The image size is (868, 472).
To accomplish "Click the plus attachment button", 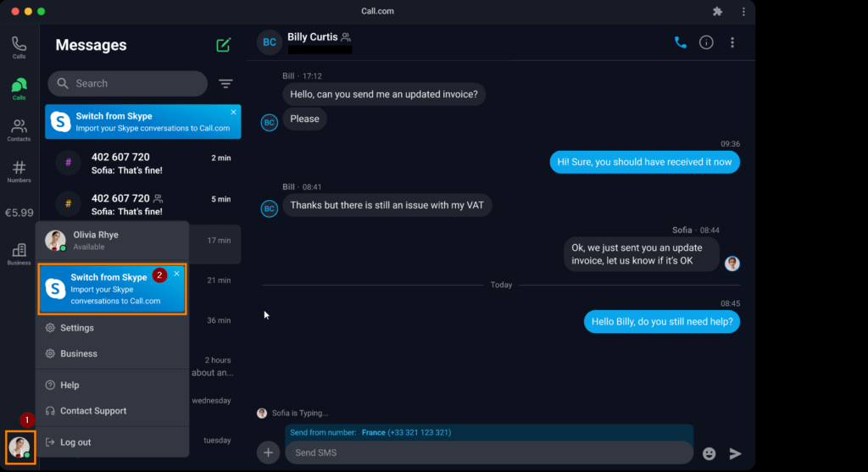I will (268, 453).
